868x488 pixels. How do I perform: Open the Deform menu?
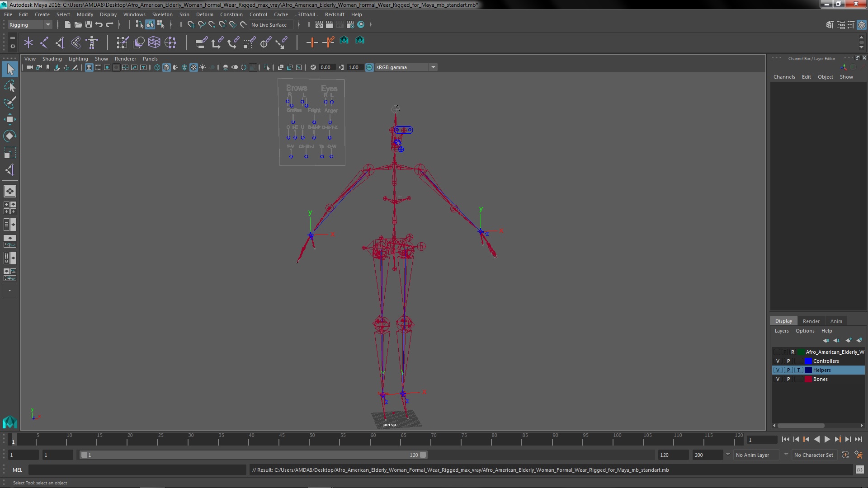pos(204,14)
